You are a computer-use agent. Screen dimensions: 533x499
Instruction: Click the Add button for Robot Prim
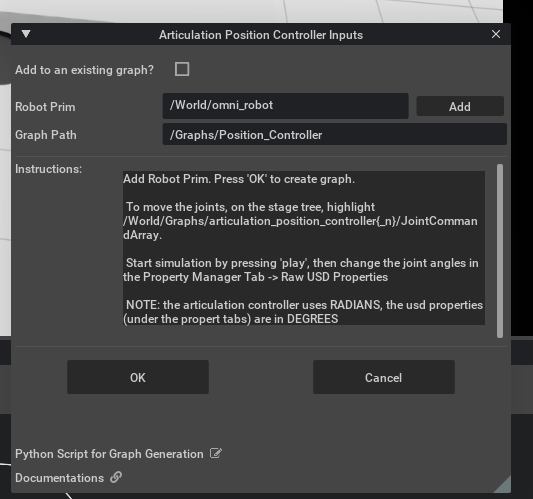coord(460,106)
